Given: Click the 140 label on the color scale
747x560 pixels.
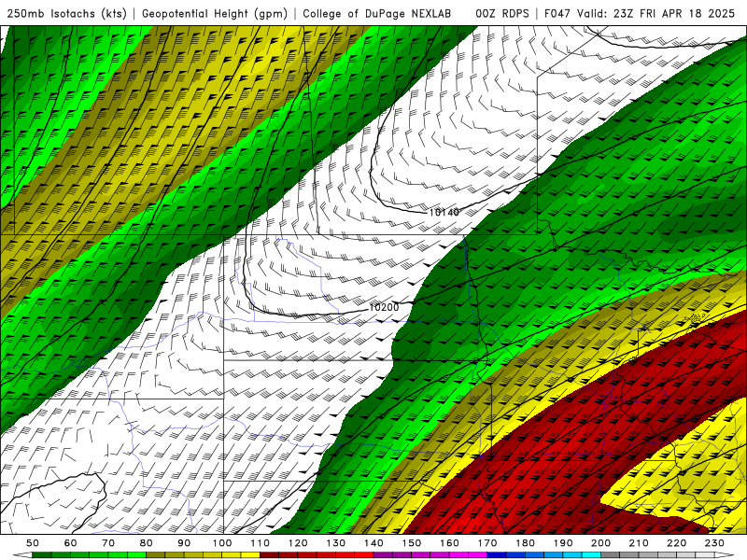Looking at the screenshot, I should tap(373, 543).
